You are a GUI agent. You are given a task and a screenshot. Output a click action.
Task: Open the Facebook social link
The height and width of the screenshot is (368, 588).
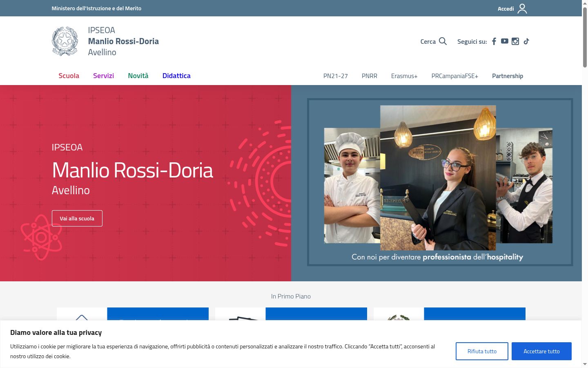click(494, 41)
